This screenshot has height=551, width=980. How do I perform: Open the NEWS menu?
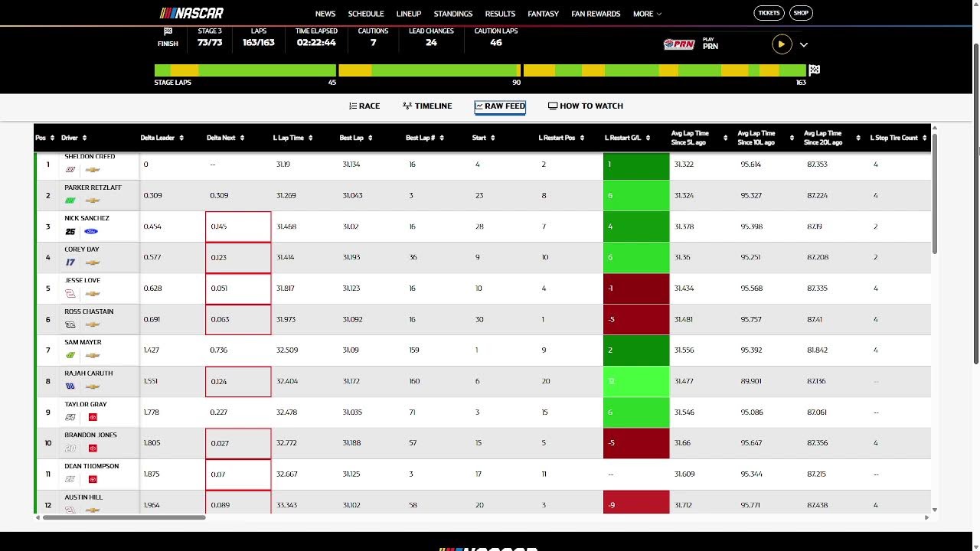coord(325,14)
